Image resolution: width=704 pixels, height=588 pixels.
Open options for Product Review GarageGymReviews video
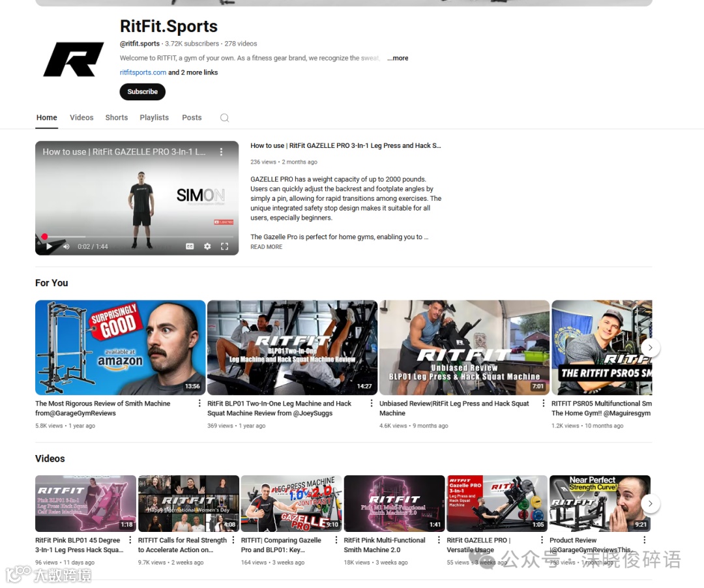coord(644,540)
